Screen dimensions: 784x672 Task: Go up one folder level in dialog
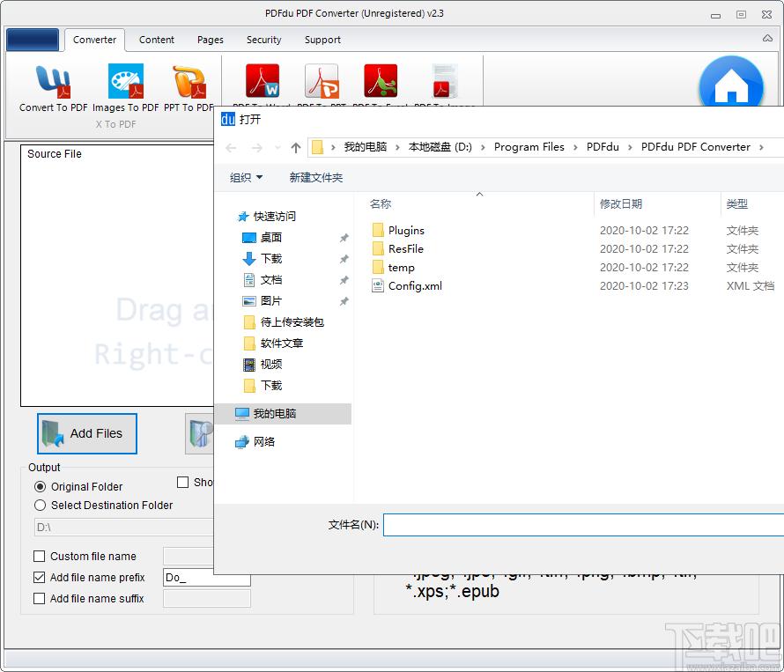click(295, 147)
